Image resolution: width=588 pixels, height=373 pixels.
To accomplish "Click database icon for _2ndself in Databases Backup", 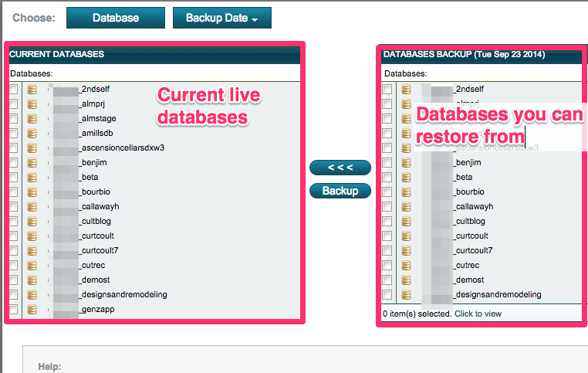I will (x=406, y=90).
